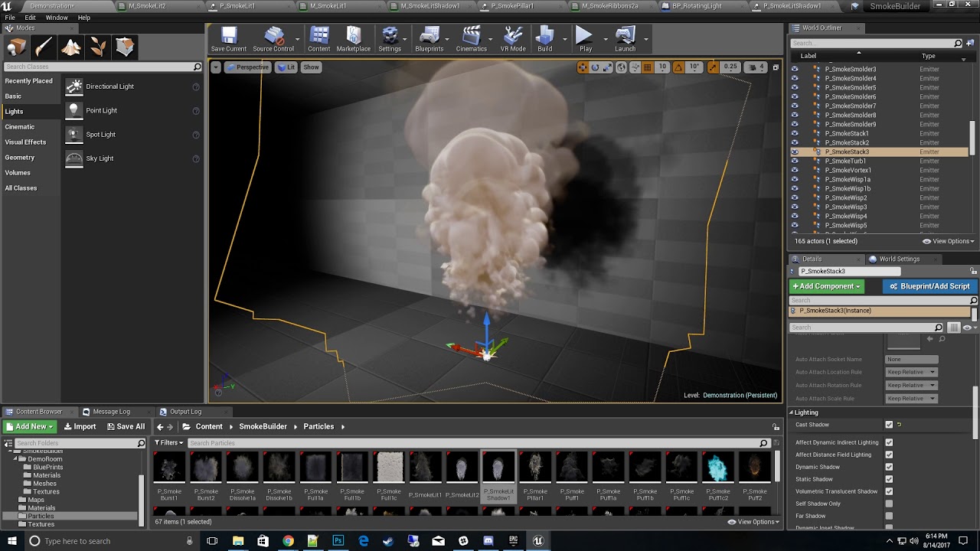Hide P_SmokeStack3 with its eye icon
The width and height of the screenshot is (980, 551).
[x=795, y=152]
